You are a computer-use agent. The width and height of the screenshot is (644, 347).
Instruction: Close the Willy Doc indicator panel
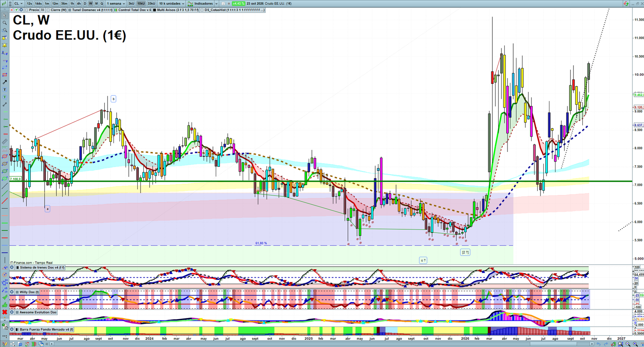click(12, 292)
